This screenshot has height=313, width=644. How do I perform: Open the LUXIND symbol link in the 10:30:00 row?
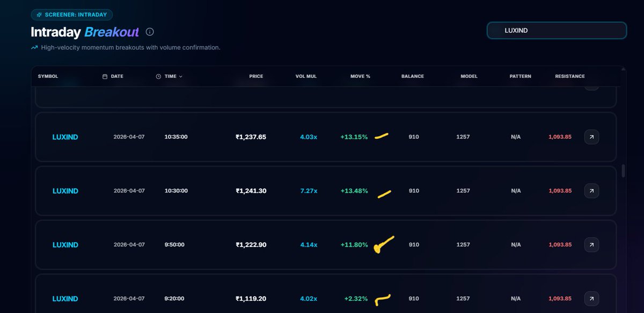pos(65,191)
